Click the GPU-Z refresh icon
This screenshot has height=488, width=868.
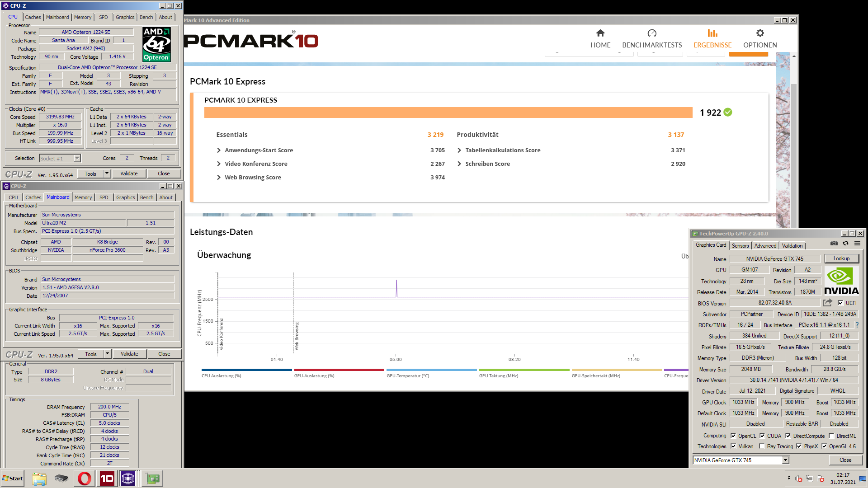(x=845, y=243)
